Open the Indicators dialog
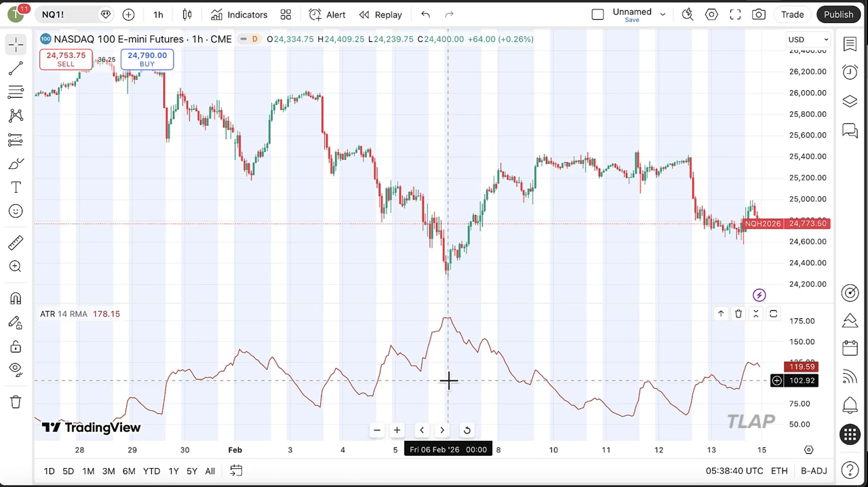 point(239,14)
